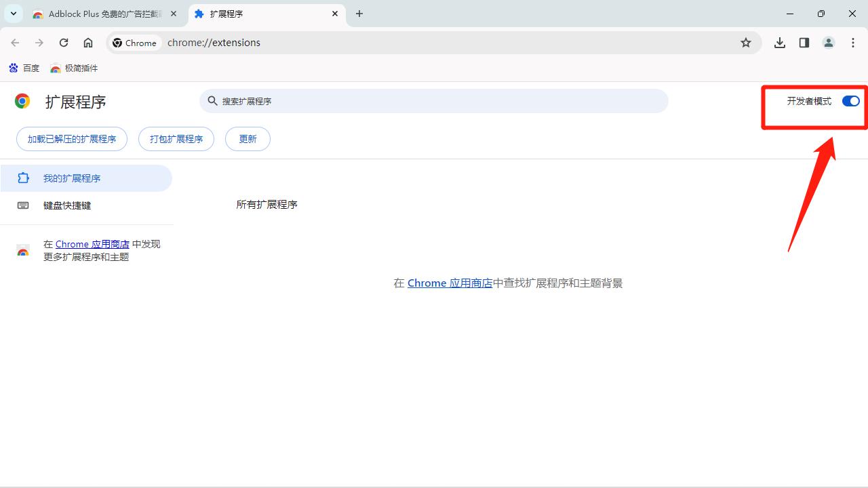The image size is (868, 488).
Task: Open the 极简插件 bookmarks folder
Action: click(73, 68)
